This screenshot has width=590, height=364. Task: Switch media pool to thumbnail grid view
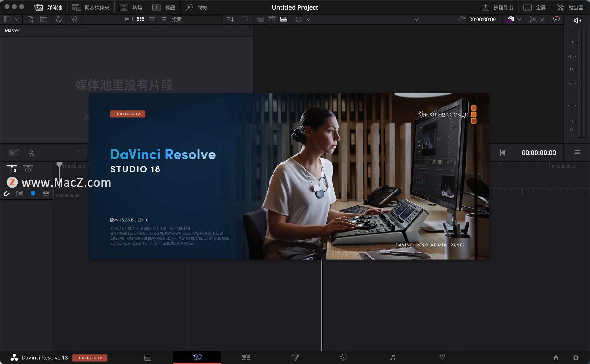click(x=140, y=19)
